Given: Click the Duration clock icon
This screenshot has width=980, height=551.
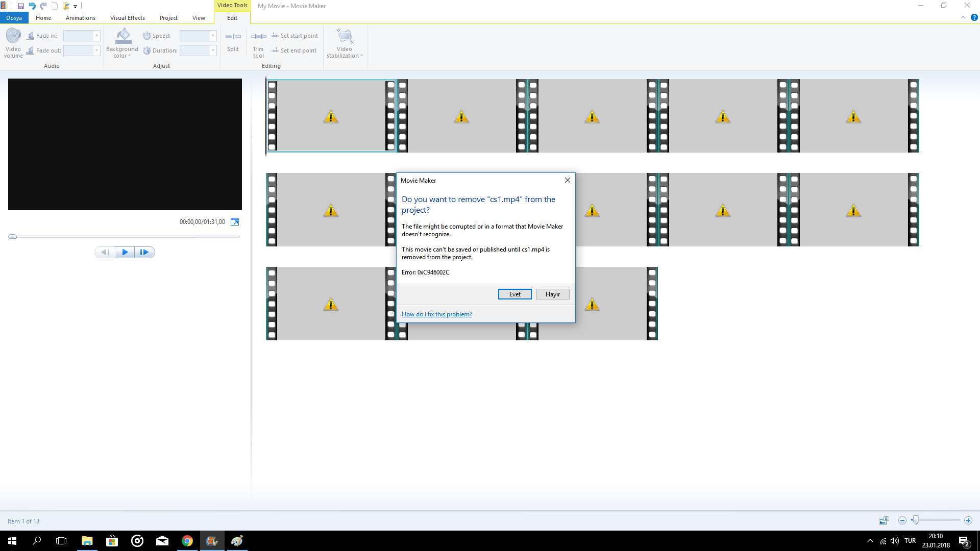Looking at the screenshot, I should [146, 51].
